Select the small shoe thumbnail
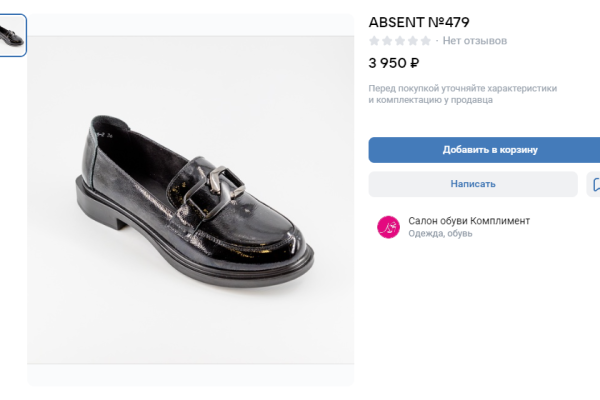This screenshot has height=400, width=600. tap(13, 35)
